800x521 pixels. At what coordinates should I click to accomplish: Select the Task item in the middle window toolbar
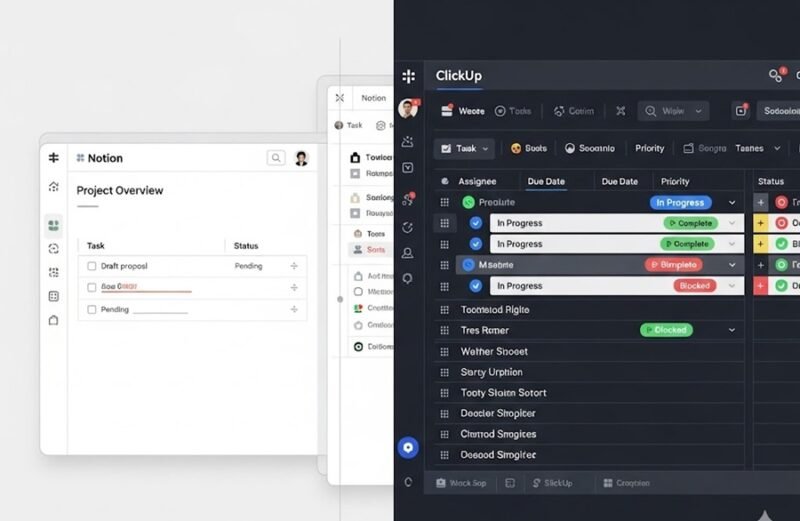coord(348,125)
